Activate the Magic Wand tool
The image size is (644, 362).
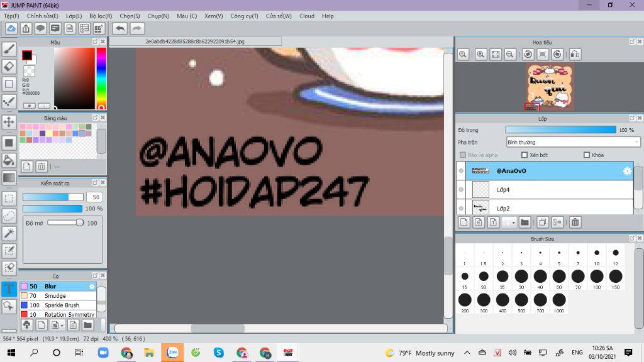tap(9, 233)
